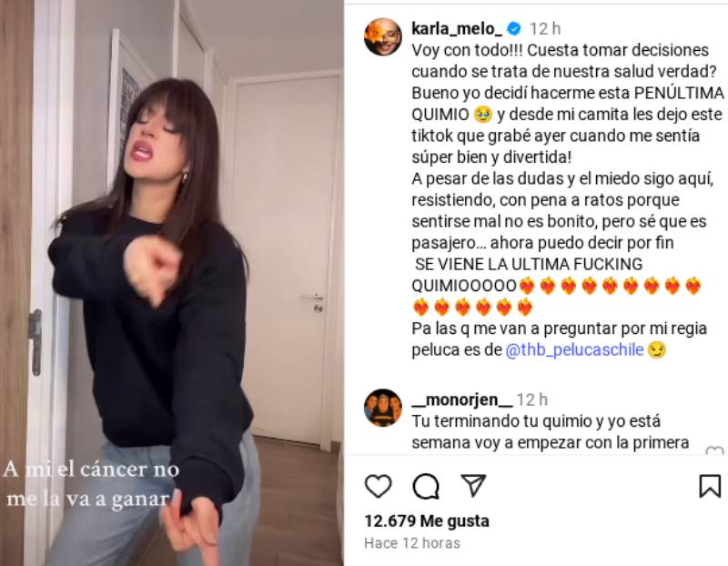Viewport: 728px width, 566px height.
Task: Play or pause the dancing video
Action: 172,283
